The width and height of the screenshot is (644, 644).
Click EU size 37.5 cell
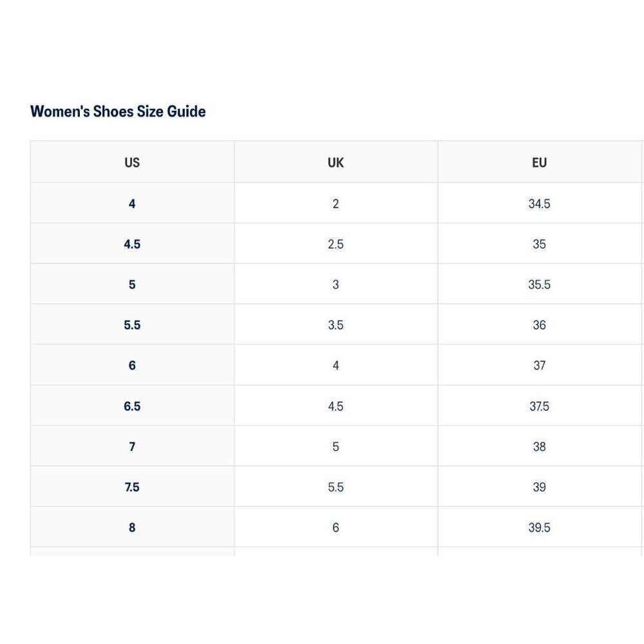(x=539, y=406)
